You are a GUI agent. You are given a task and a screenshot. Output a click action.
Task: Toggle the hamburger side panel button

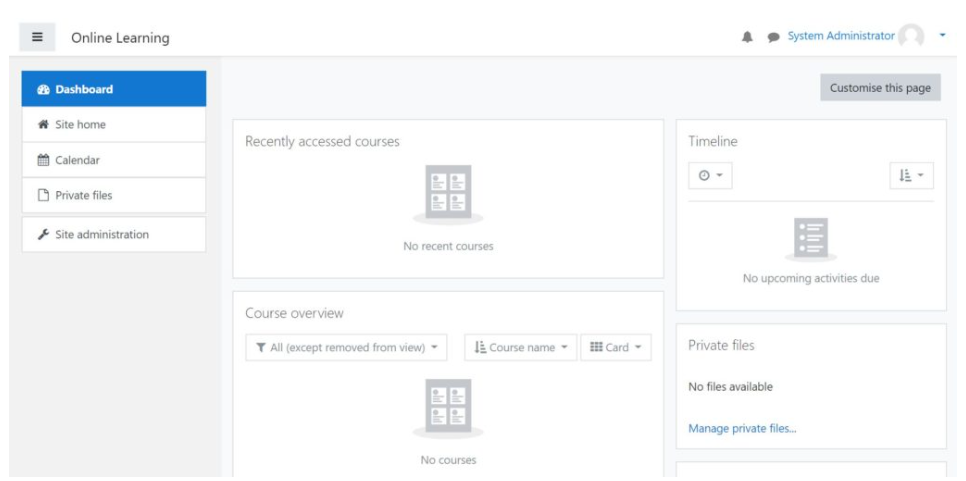(37, 37)
